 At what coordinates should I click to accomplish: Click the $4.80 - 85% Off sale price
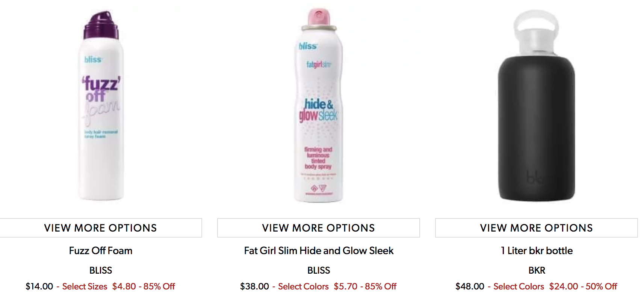coord(144,286)
